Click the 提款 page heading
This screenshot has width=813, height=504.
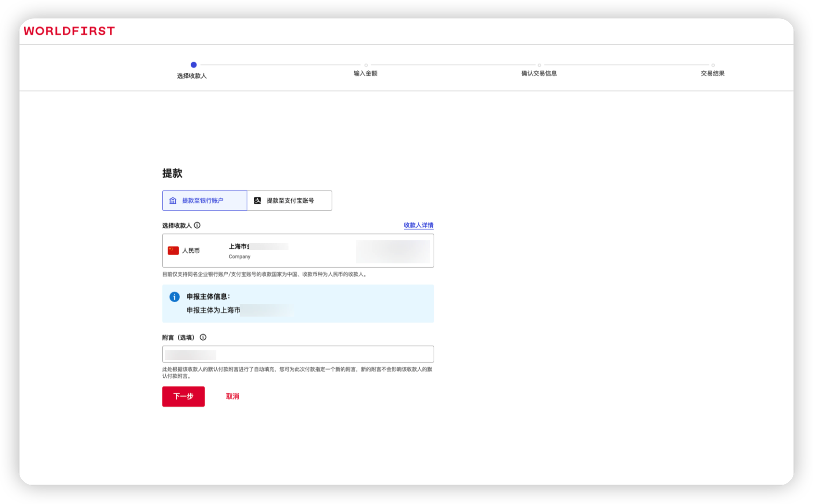(x=172, y=173)
